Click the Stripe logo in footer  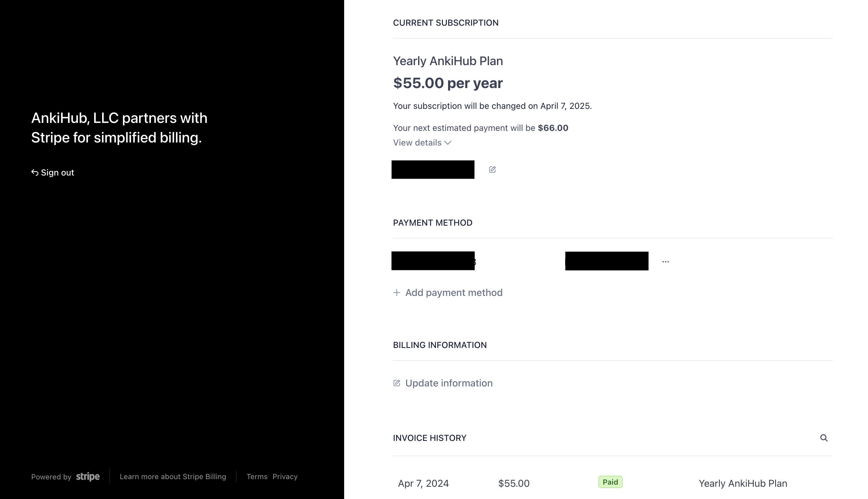tap(88, 476)
